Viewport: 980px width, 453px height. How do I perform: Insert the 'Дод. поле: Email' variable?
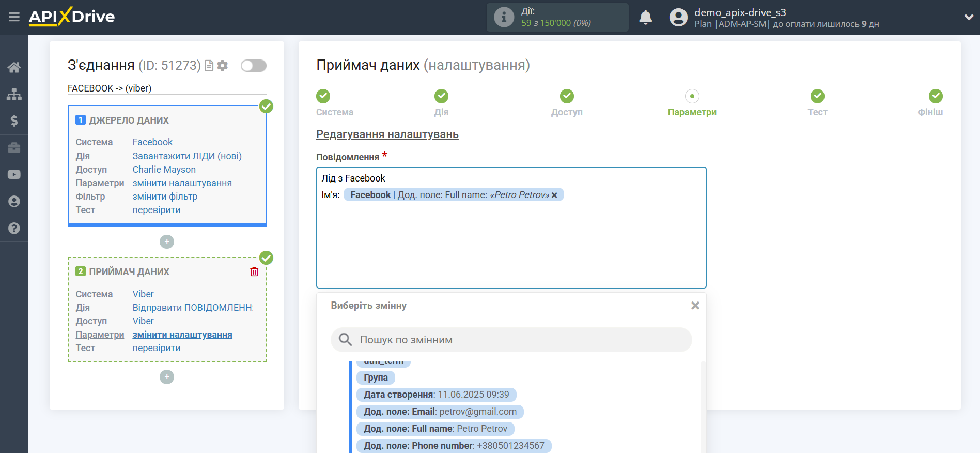click(x=440, y=412)
